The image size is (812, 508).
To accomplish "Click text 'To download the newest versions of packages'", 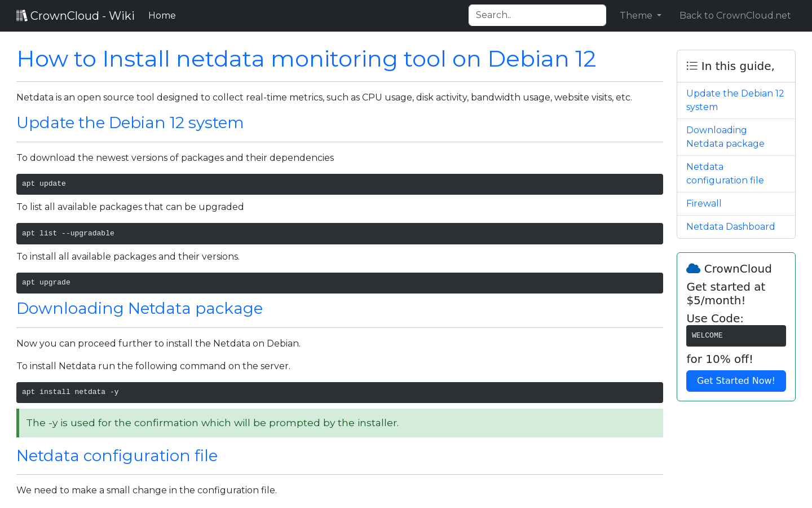I will click(x=175, y=158).
